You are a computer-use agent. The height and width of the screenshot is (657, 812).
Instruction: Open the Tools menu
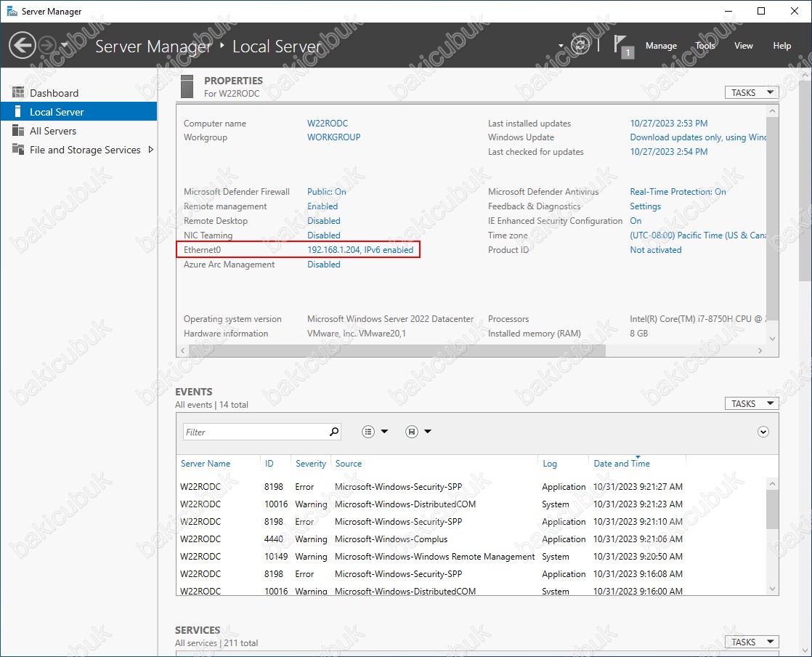705,46
